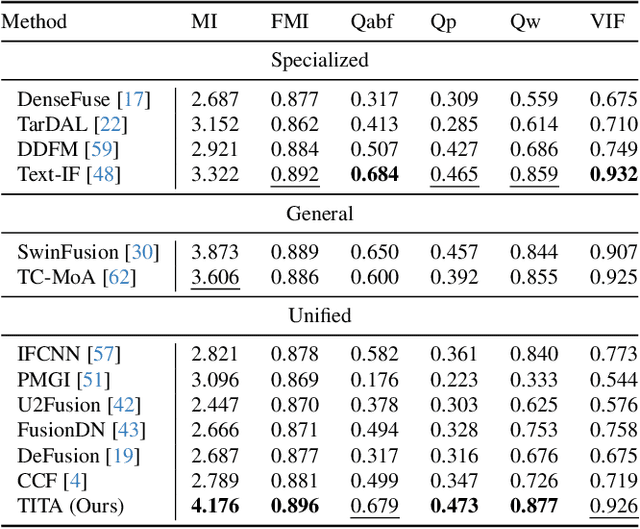
Task: Click reference 43 for FusionDN
Action: click(130, 430)
